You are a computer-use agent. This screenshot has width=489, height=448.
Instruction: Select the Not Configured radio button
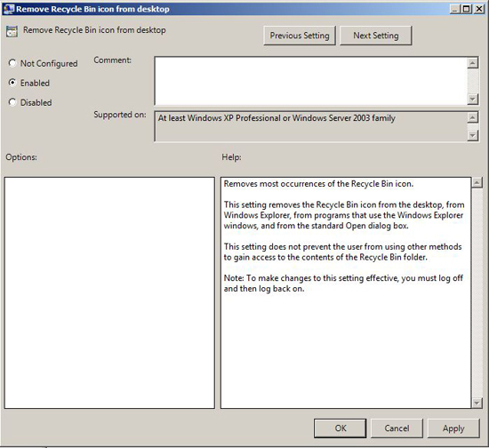tap(12, 63)
